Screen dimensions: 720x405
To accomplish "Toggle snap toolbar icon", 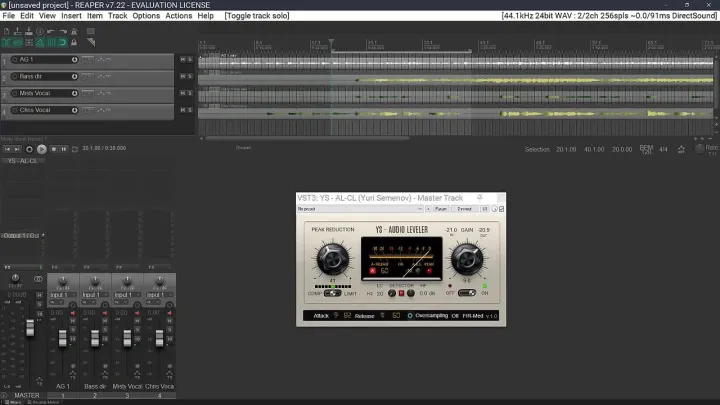I will point(62,42).
